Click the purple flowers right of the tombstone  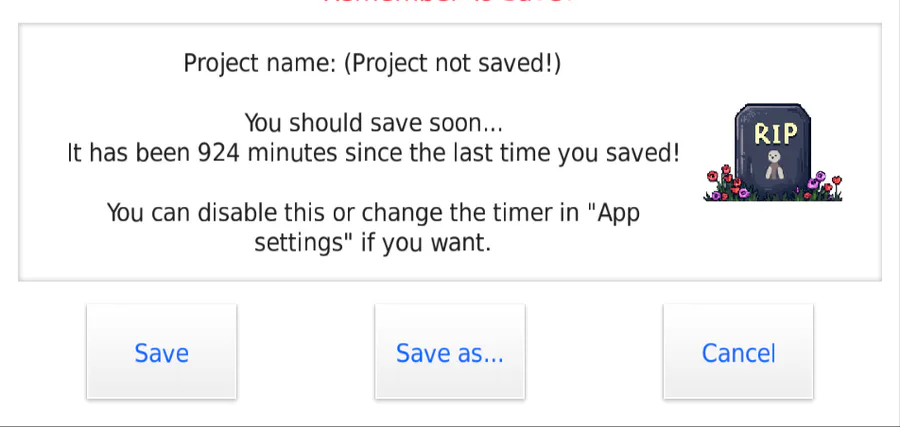coord(818,183)
